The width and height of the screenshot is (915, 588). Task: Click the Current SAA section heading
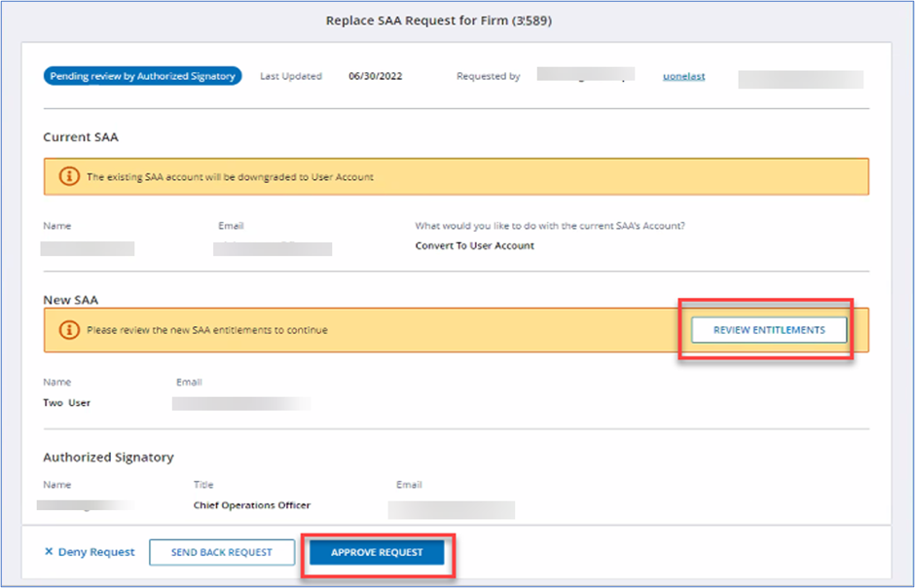(81, 137)
